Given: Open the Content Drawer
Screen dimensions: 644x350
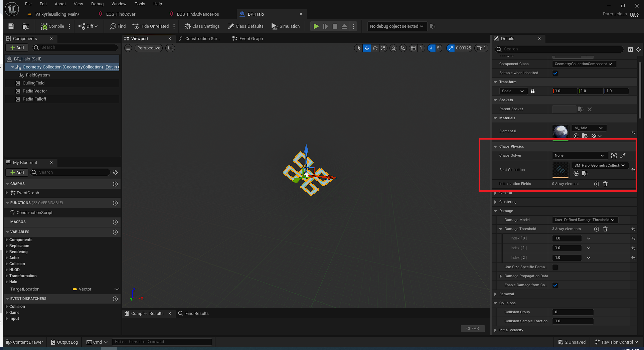Looking at the screenshot, I should coord(25,342).
